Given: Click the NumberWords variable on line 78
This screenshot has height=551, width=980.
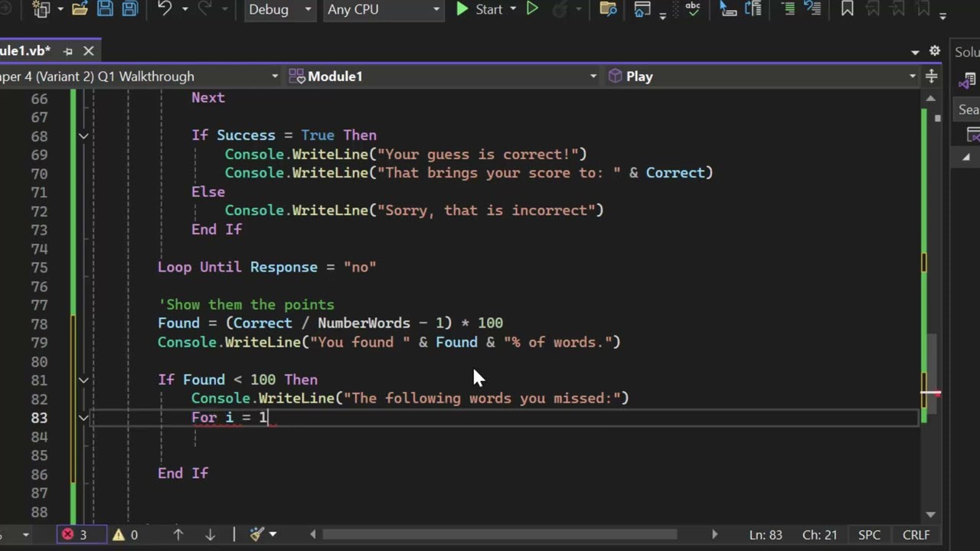Looking at the screenshot, I should click(364, 323).
